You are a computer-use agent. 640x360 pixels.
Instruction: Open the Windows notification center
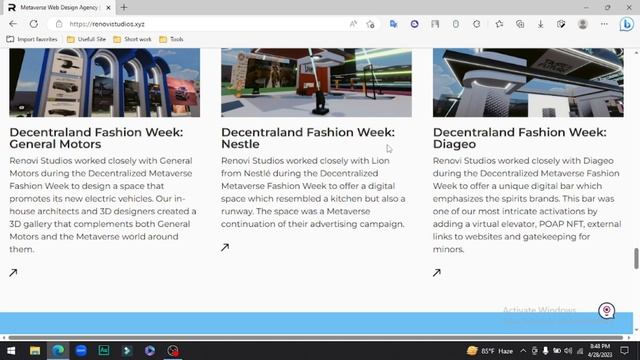coord(624,351)
